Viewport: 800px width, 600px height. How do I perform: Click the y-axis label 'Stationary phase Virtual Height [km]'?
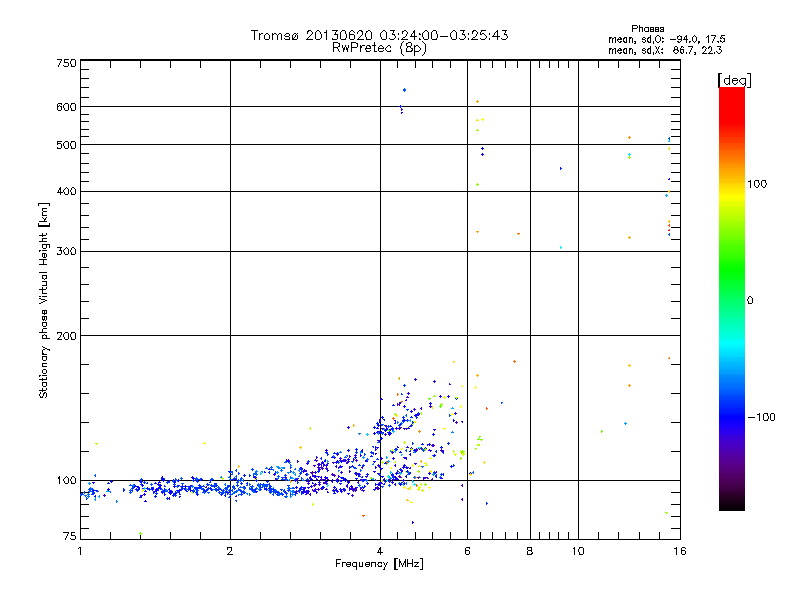(x=43, y=301)
